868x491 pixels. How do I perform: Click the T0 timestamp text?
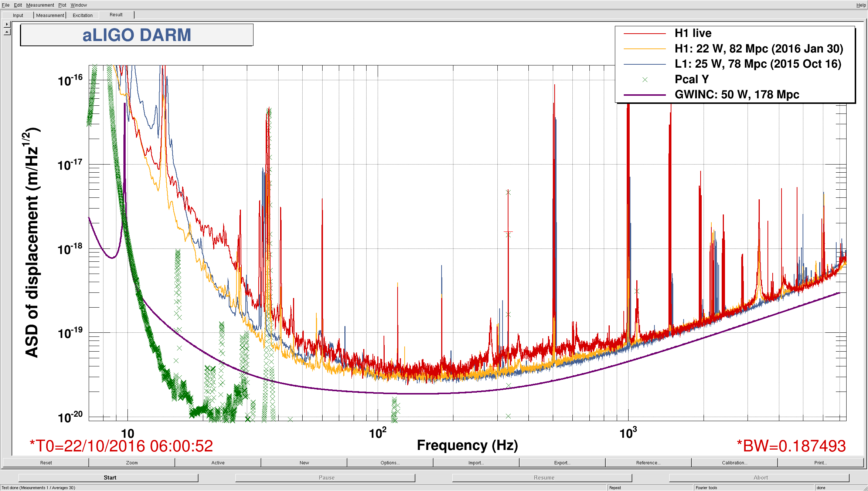[x=121, y=446]
